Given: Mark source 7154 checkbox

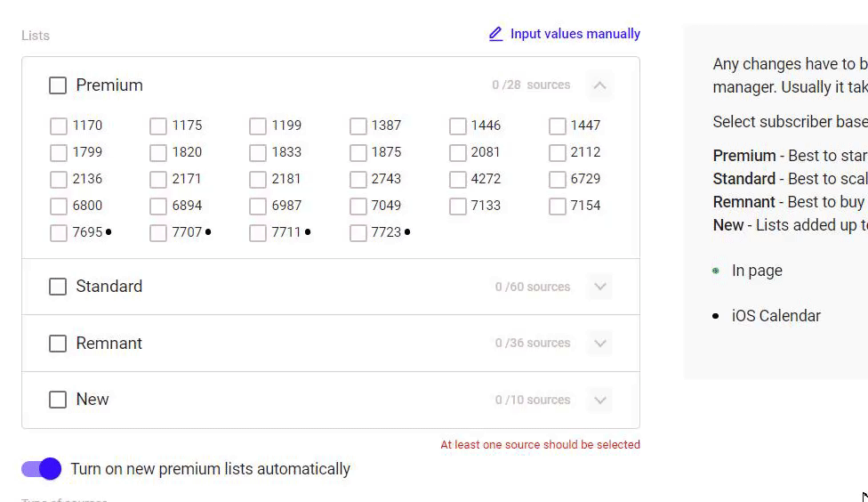Looking at the screenshot, I should coord(558,206).
